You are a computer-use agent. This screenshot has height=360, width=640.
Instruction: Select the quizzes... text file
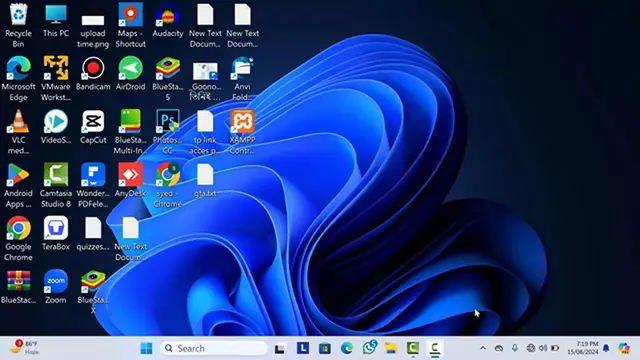point(93,233)
